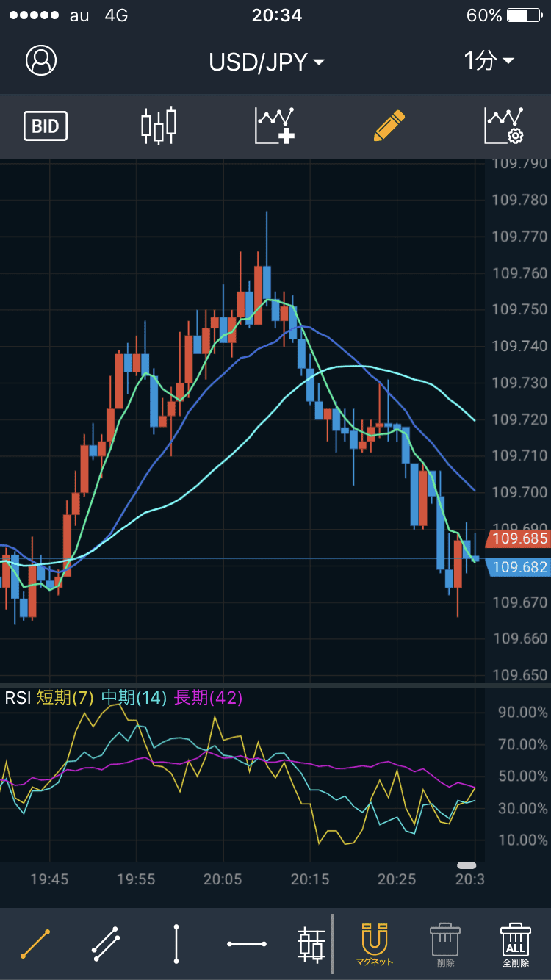551x980 pixels.
Task: Tap the 19:45 time axis label
Action: click(x=49, y=879)
